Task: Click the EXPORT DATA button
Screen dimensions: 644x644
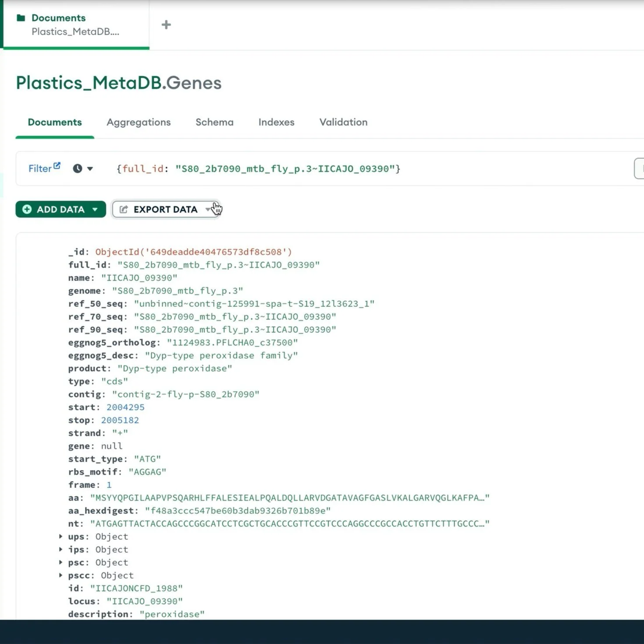Action: (x=165, y=209)
